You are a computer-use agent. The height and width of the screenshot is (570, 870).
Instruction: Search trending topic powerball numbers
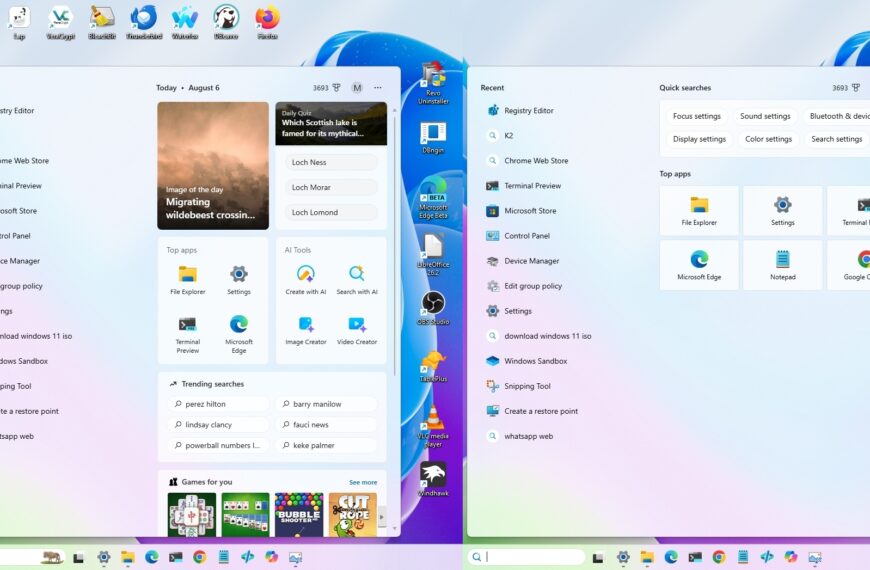point(218,445)
